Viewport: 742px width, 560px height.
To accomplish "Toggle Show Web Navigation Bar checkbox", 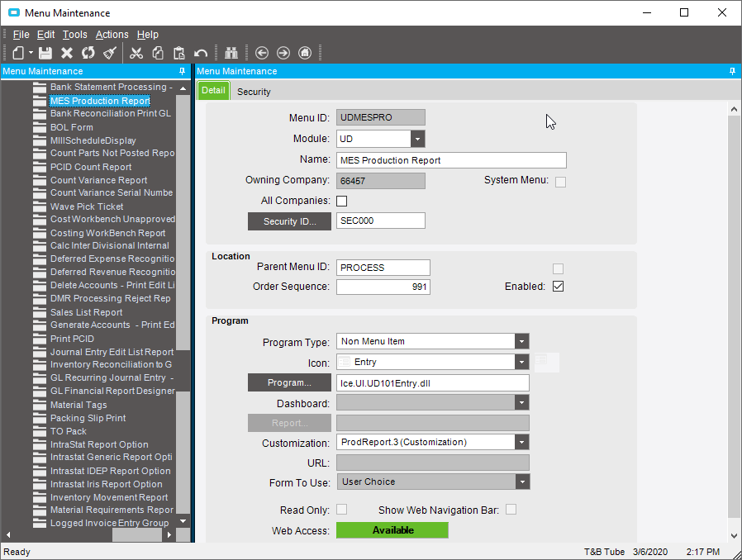I will 511,510.
